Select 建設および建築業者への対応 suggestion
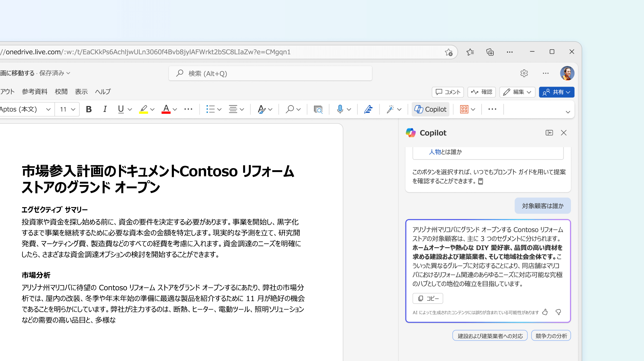Viewport: 644px width, 361px height. click(x=490, y=336)
